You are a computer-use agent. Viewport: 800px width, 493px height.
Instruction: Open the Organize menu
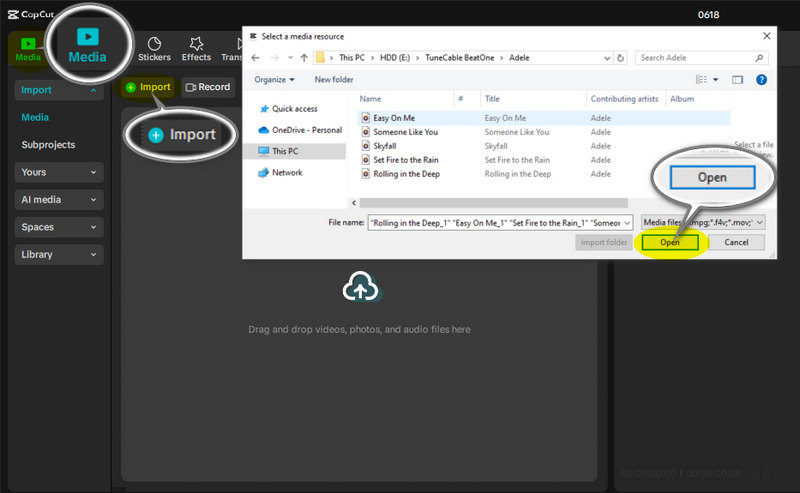(274, 80)
